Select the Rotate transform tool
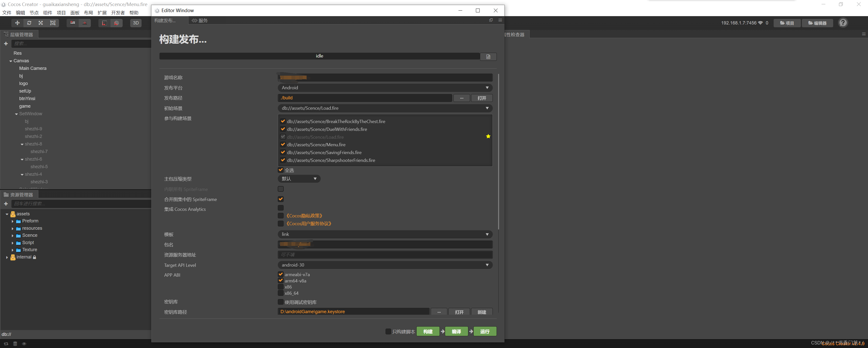Image resolution: width=868 pixels, height=348 pixels. pyautogui.click(x=29, y=23)
